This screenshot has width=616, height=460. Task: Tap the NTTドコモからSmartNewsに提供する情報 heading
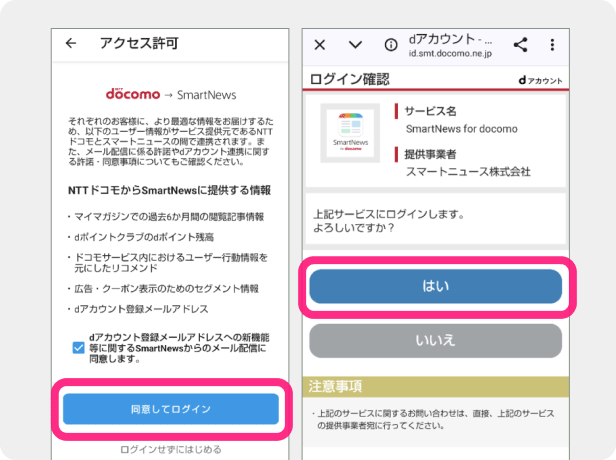coord(169,191)
